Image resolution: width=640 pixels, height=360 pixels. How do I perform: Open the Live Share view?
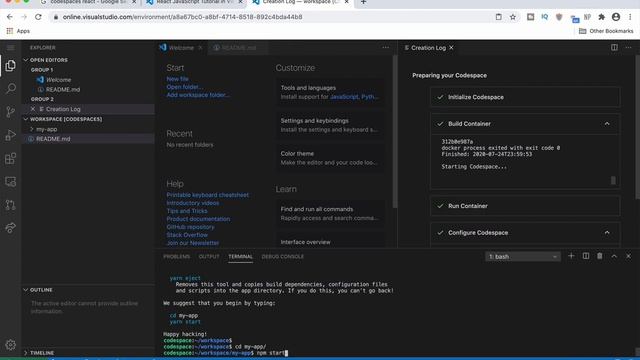click(x=11, y=228)
